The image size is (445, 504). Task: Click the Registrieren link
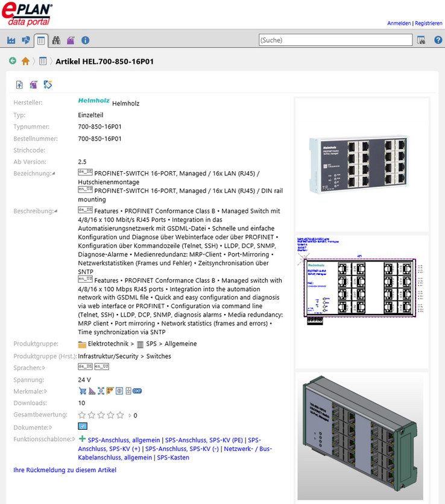click(x=428, y=23)
